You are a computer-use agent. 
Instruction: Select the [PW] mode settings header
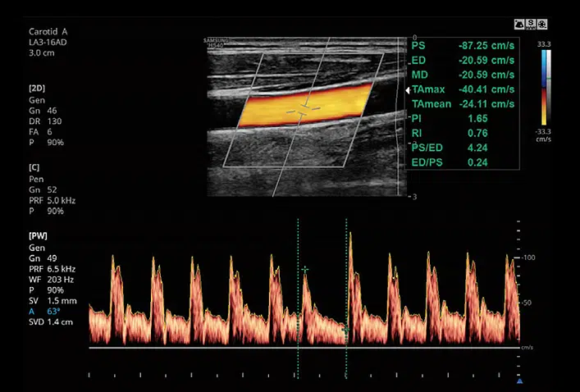click(38, 235)
